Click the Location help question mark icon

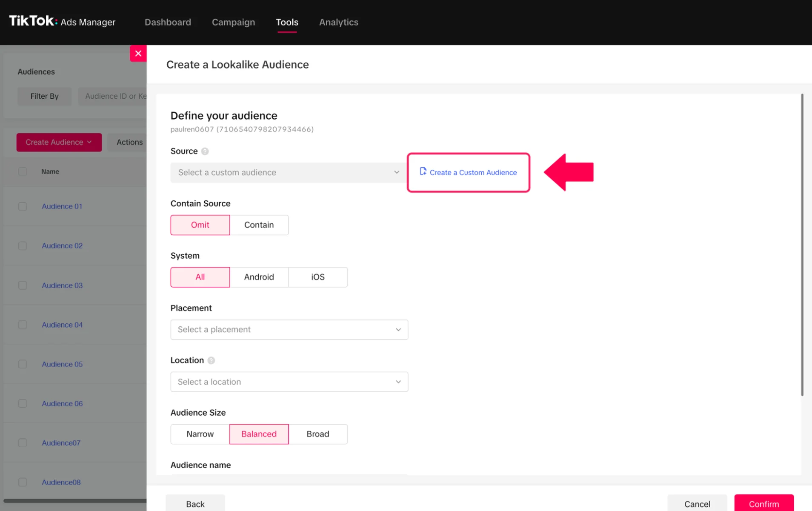tap(211, 360)
